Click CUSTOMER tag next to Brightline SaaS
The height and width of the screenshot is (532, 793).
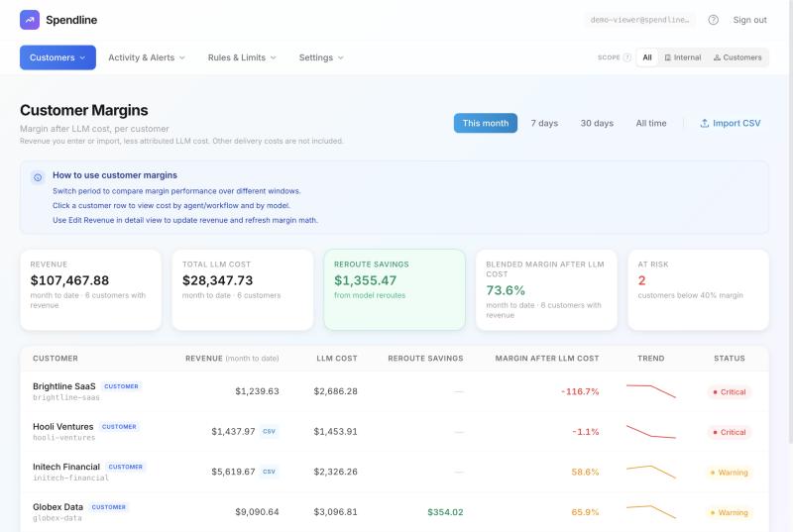coord(121,386)
